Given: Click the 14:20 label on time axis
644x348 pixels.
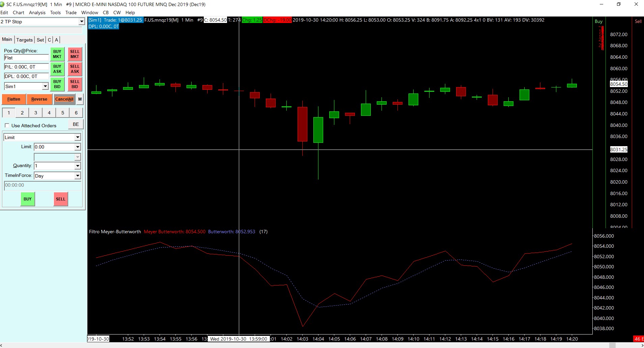Looking at the screenshot, I should (572, 339).
